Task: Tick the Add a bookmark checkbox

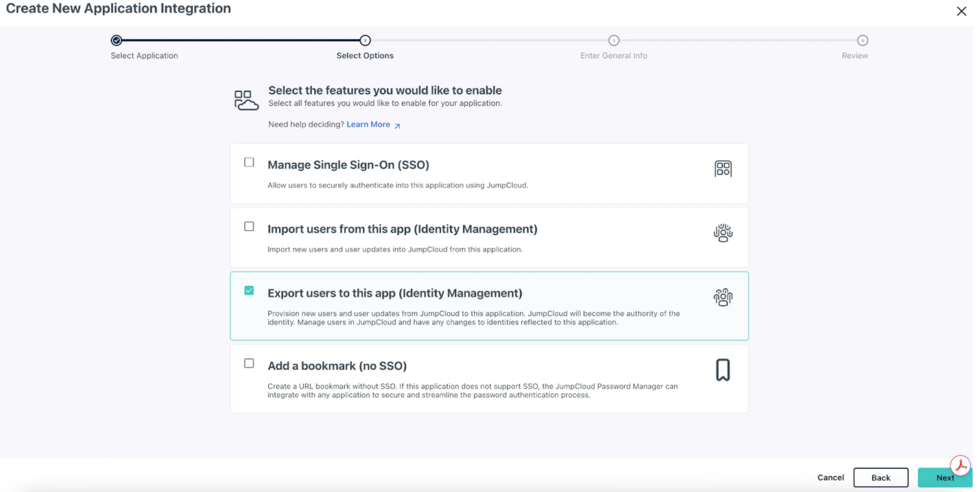Action: click(249, 364)
